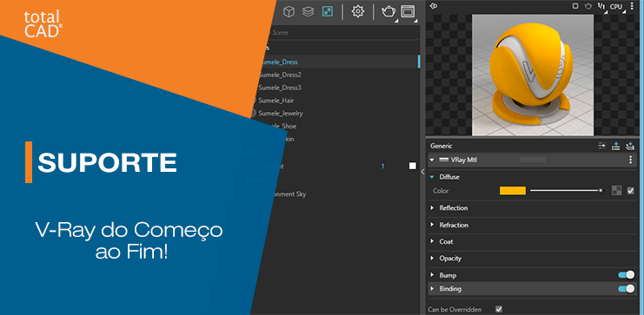Collapse the VRay Mtl layer

pyautogui.click(x=432, y=160)
